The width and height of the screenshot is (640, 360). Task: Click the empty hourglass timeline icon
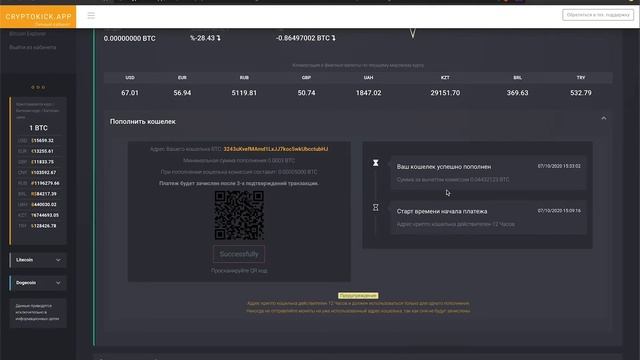click(376, 208)
